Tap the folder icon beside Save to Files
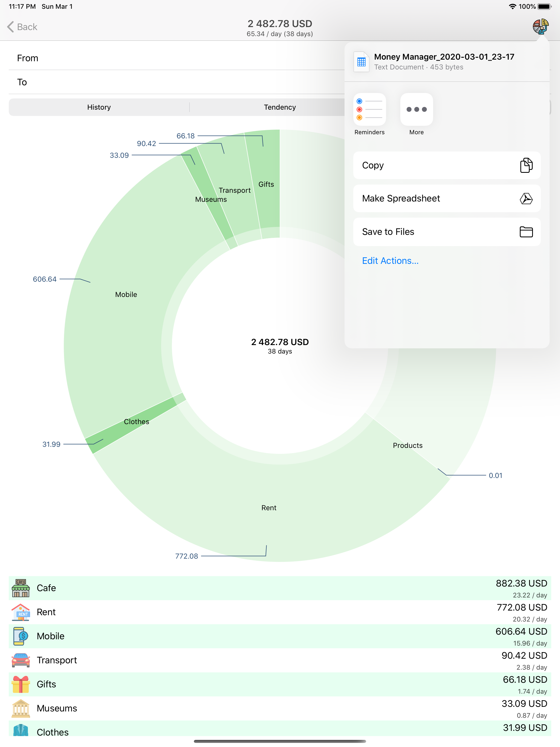The height and width of the screenshot is (747, 560). click(526, 232)
